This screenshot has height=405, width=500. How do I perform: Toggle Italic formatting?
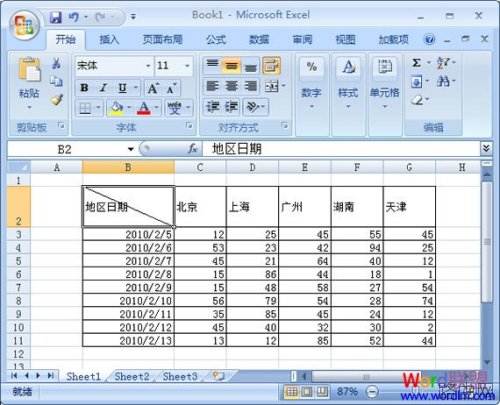tap(103, 88)
